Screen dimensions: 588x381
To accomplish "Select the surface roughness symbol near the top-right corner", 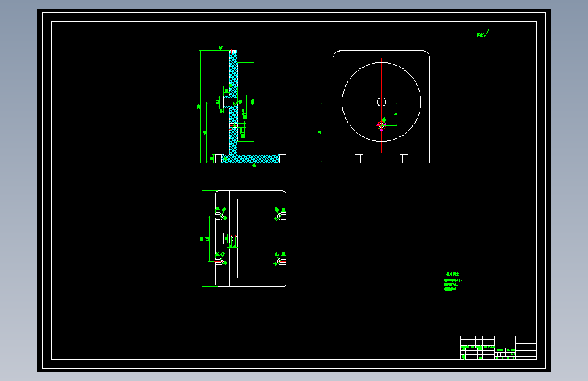I will click(483, 34).
